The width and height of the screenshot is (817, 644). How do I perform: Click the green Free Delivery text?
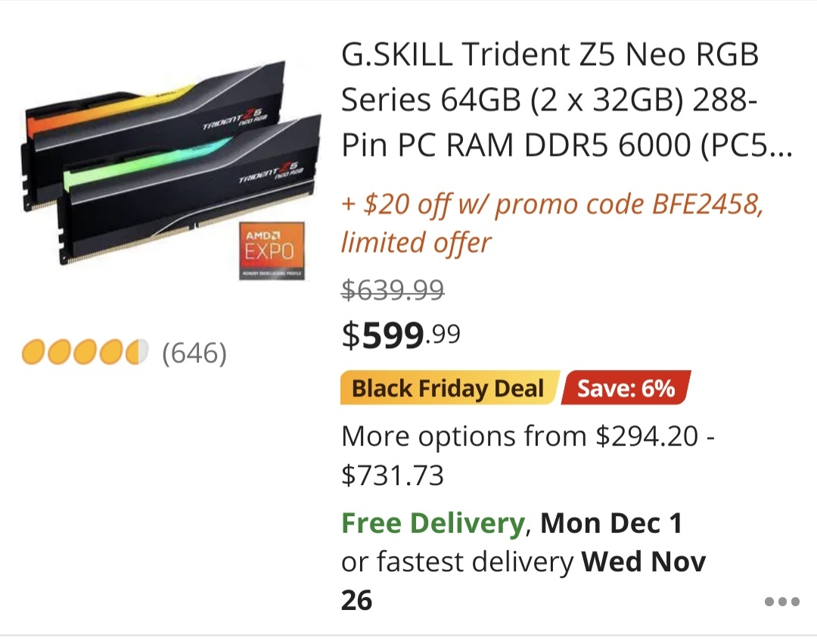(433, 523)
